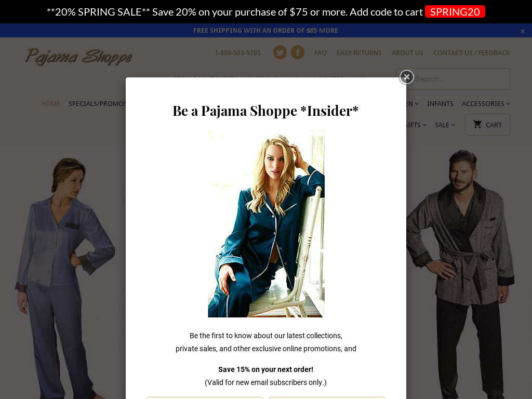Expand the Accessories menu
Screen dimensions: 532x399
coord(486,103)
